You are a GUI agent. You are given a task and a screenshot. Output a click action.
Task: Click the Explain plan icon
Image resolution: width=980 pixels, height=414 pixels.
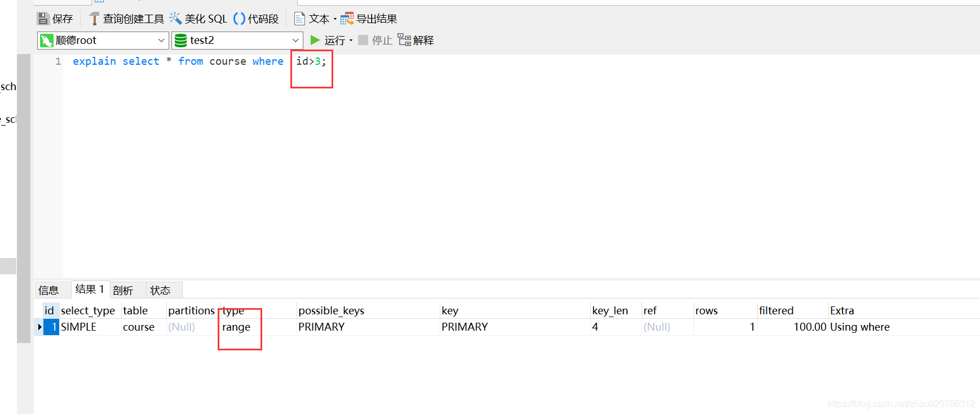point(404,39)
